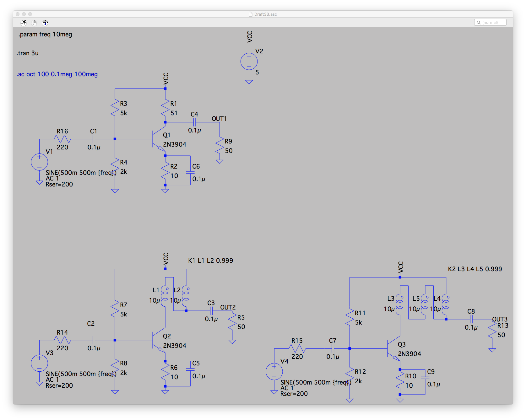Image resolution: width=526 pixels, height=420 pixels.
Task: Click the .tran 3u directive text
Action: click(28, 53)
